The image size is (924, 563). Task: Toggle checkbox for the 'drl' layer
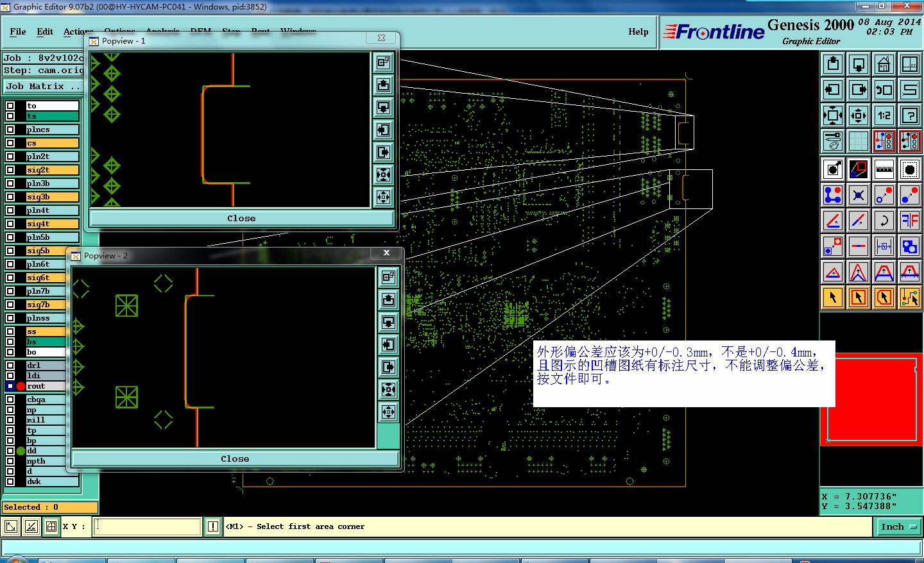[10, 366]
